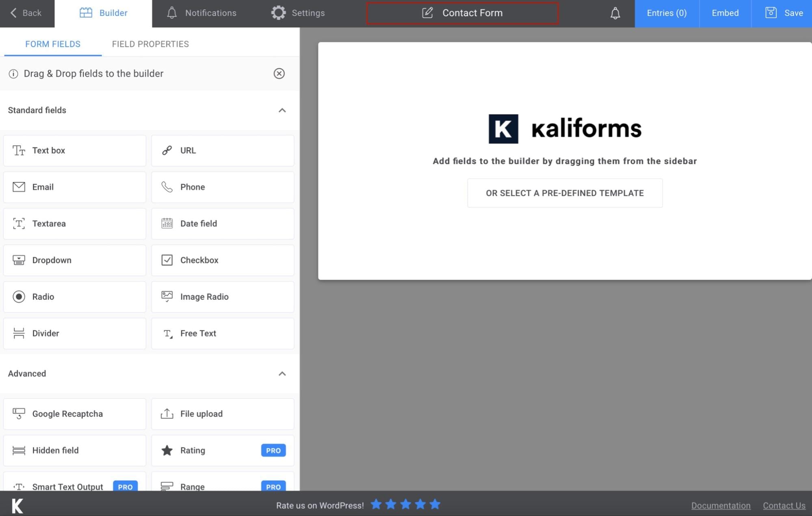Click the Email field envelope icon
This screenshot has height=516, width=812.
point(19,187)
